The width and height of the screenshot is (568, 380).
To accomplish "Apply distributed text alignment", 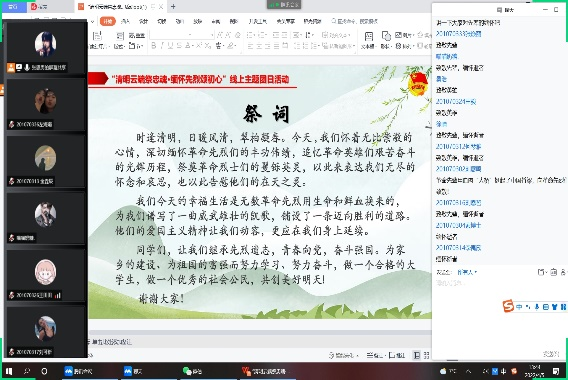I will click(285, 46).
